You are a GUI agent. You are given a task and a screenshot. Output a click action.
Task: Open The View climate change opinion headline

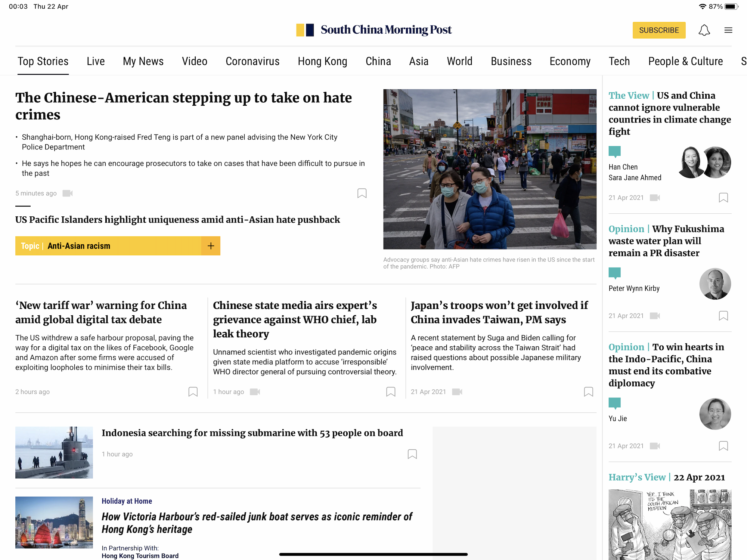pyautogui.click(x=670, y=114)
